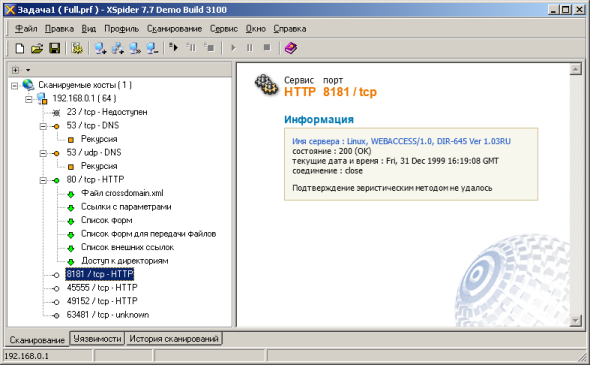The width and height of the screenshot is (590, 365).
Task: Collapse the Сканируемые хосты root node
Action: pyautogui.click(x=14, y=86)
